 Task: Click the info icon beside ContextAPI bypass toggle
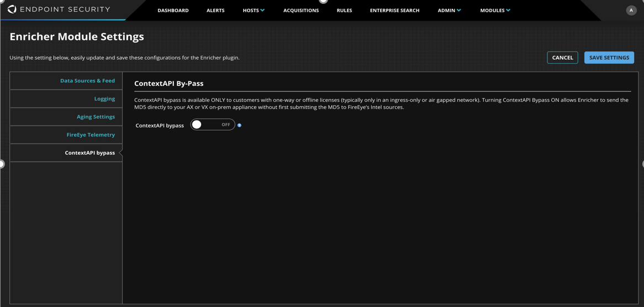[240, 126]
